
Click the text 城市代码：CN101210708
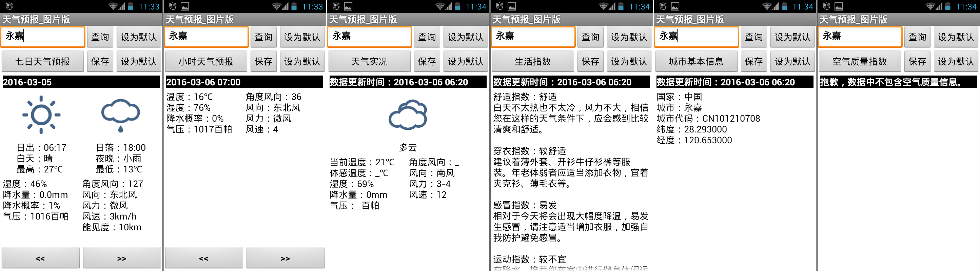click(708, 119)
